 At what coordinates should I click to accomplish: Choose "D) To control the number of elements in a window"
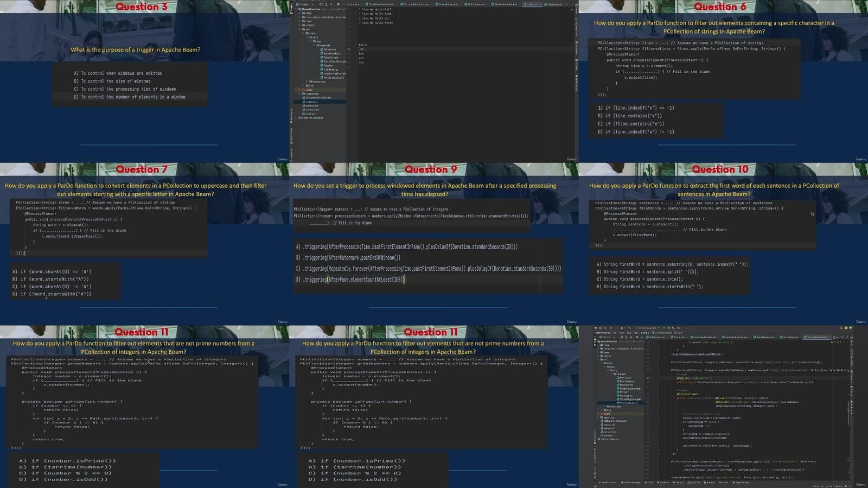(130, 97)
